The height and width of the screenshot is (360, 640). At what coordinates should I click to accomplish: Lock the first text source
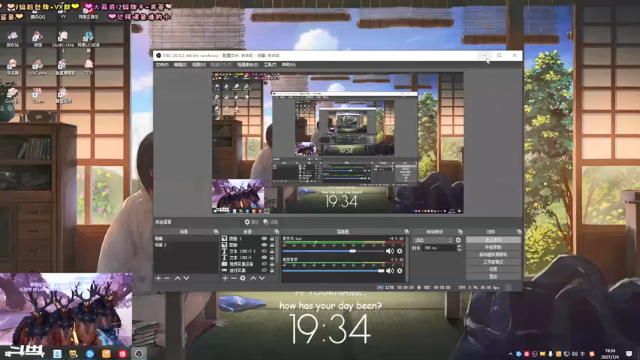[272, 251]
